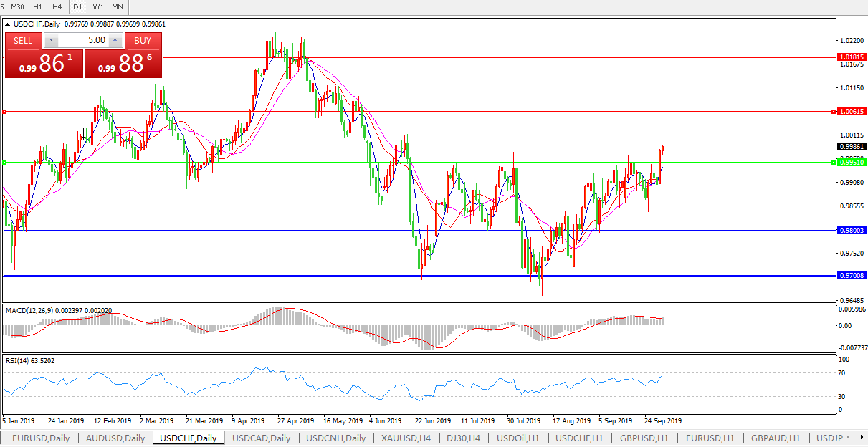Screen dimensions: 868x447
Task: Switch to M30 timeframe
Action: [17, 6]
